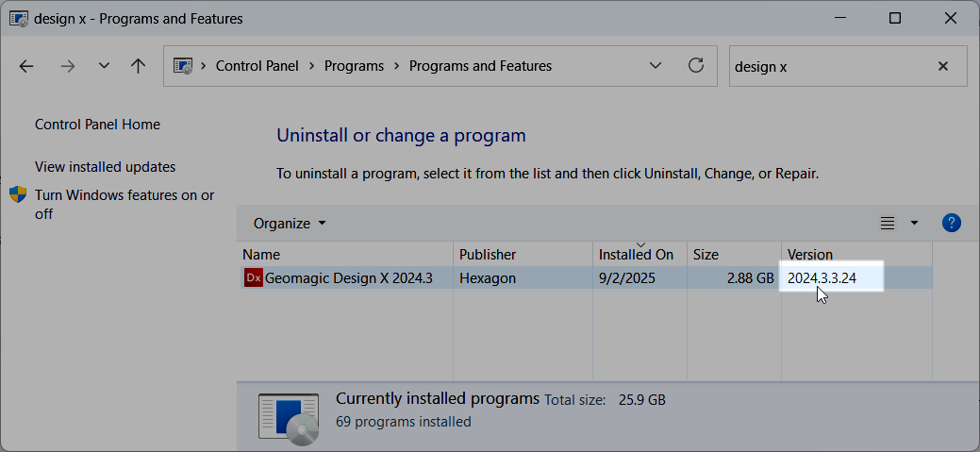The image size is (980, 452).
Task: Click the Control Panel address bar icon
Action: coord(182,66)
